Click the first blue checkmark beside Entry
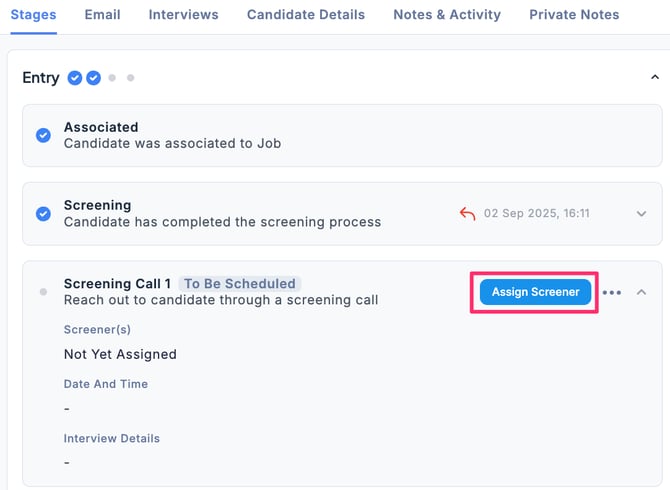670x490 pixels. pyautogui.click(x=75, y=78)
